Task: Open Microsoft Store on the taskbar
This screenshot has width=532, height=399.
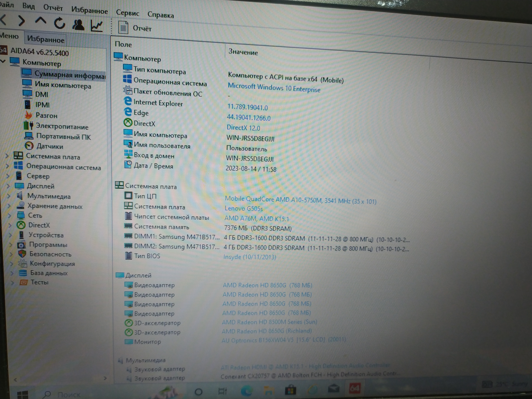Action: (290, 390)
